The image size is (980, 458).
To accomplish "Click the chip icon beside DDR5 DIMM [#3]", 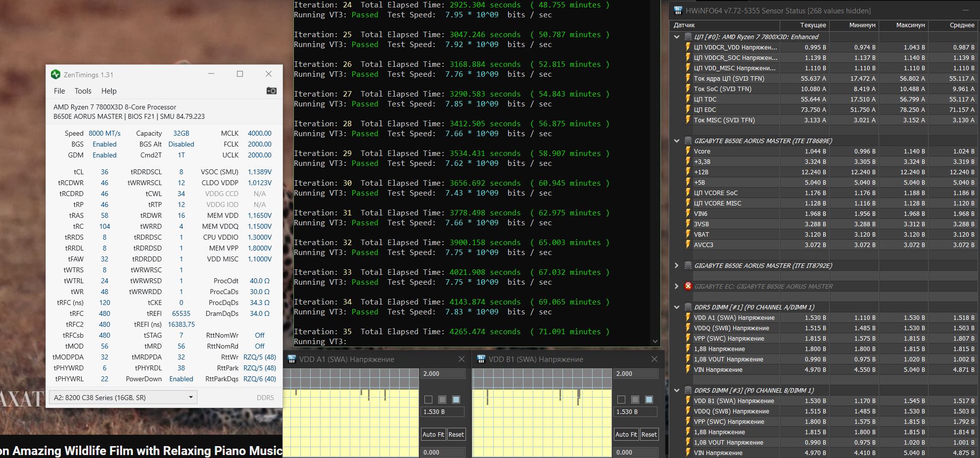I will click(x=688, y=390).
